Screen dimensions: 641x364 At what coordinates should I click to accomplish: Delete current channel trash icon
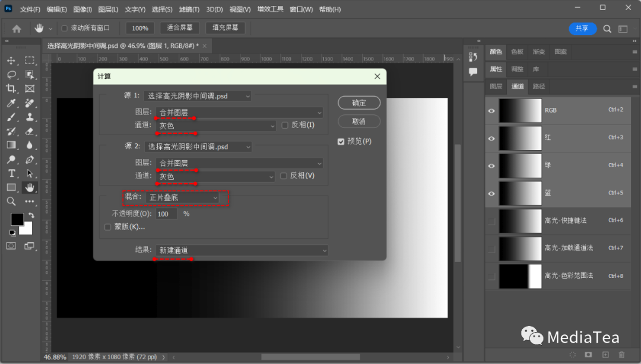622,355
